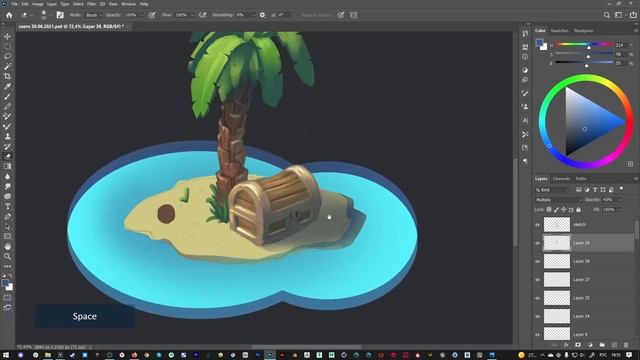The width and height of the screenshot is (640, 360).
Task: Toggle lock all padlock icon
Action: click(578, 209)
